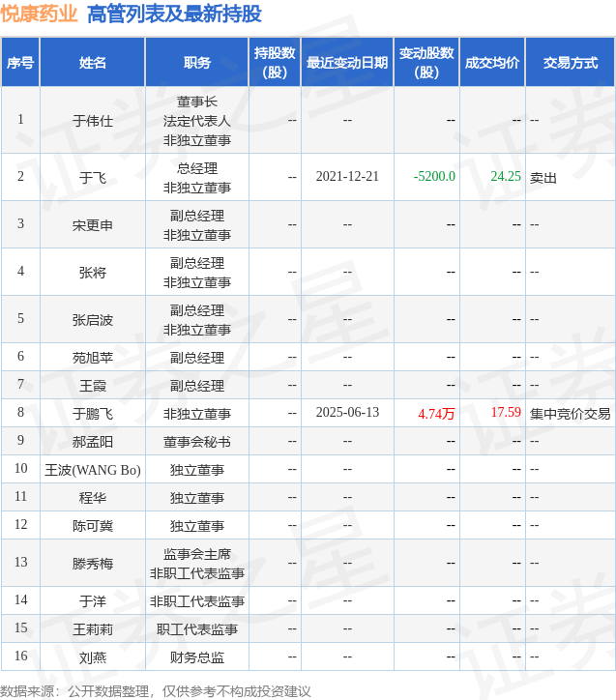
Task: Select the name 王霞
Action: 93,386
